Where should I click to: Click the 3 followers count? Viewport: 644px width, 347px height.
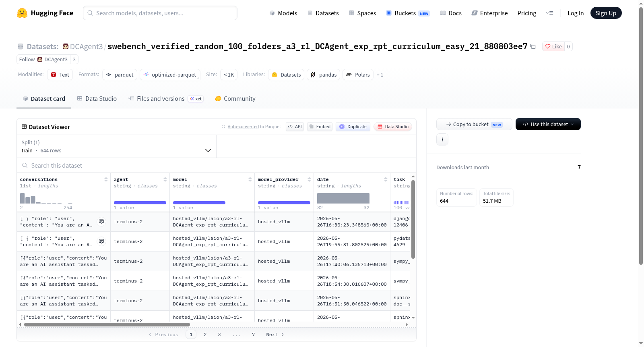point(74,59)
